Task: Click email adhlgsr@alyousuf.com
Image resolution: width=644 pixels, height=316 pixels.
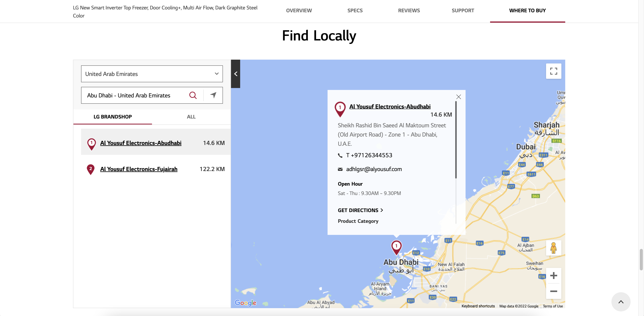Action: click(x=374, y=169)
